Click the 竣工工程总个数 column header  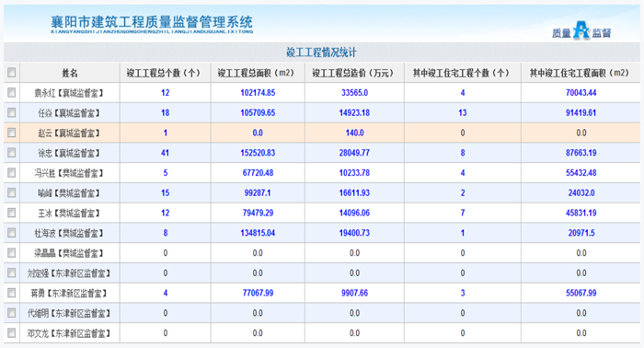163,73
